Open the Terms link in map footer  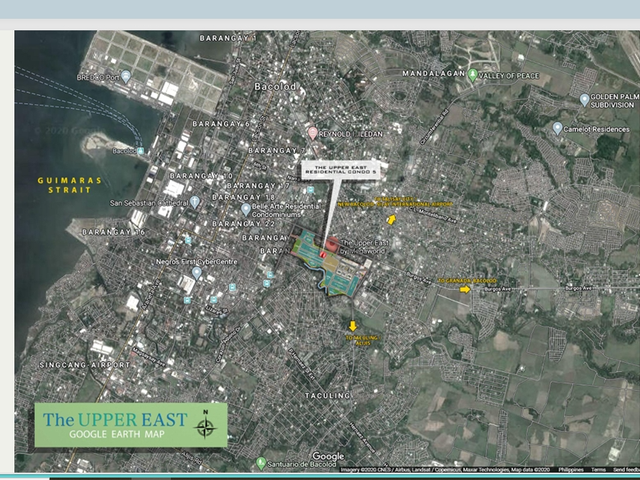click(598, 470)
